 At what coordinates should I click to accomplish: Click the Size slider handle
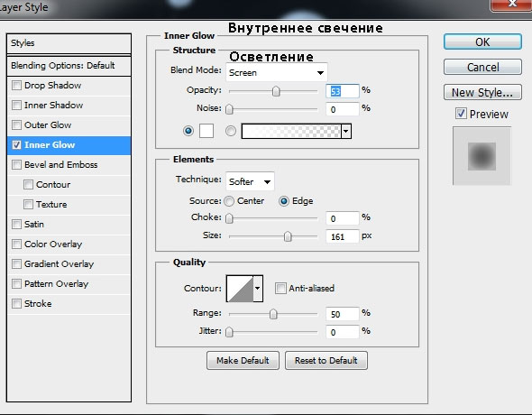coord(288,236)
